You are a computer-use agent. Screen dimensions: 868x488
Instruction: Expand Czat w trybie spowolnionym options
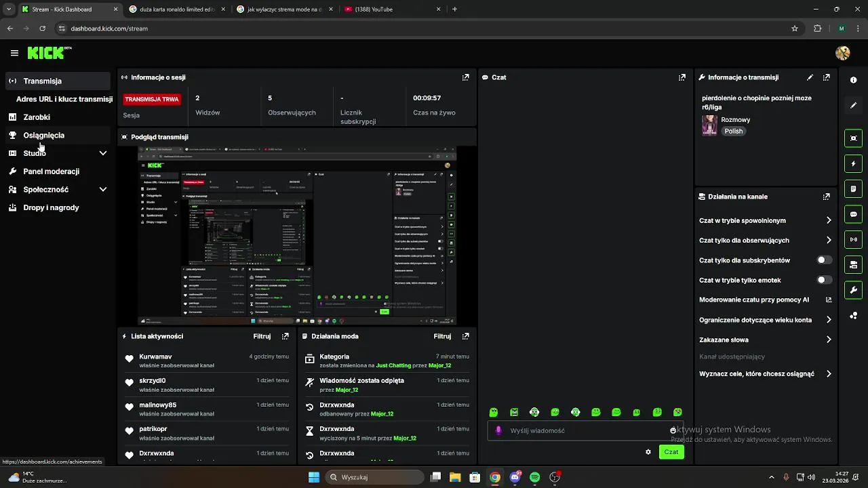point(829,220)
